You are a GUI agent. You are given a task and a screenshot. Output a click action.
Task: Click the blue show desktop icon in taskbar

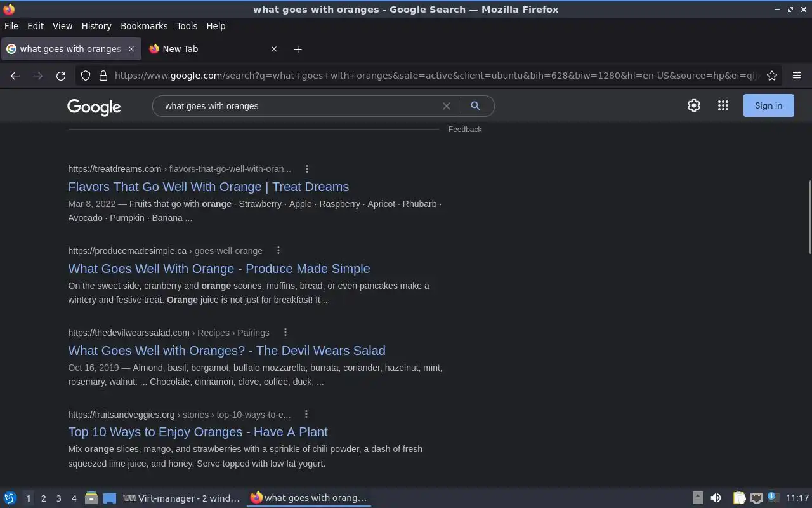pos(110,498)
